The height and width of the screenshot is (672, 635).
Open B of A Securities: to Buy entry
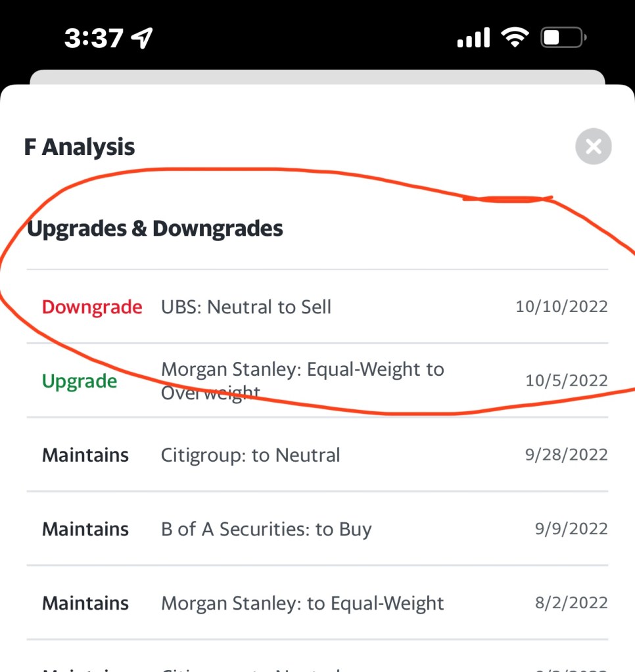[266, 529]
